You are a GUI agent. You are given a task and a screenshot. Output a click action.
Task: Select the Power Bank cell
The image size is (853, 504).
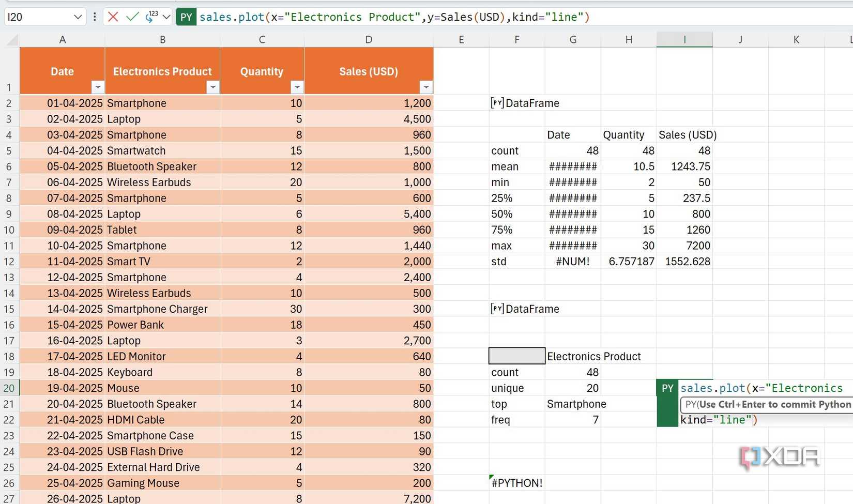click(162, 325)
